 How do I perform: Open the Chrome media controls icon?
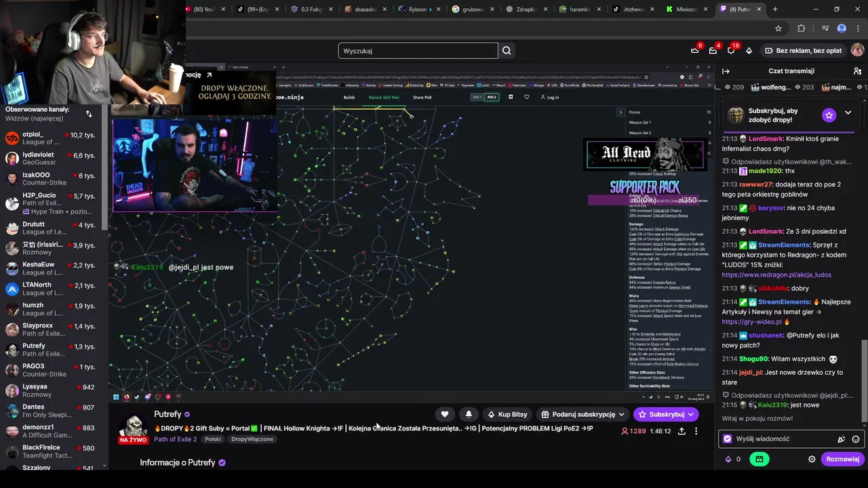coord(825,28)
